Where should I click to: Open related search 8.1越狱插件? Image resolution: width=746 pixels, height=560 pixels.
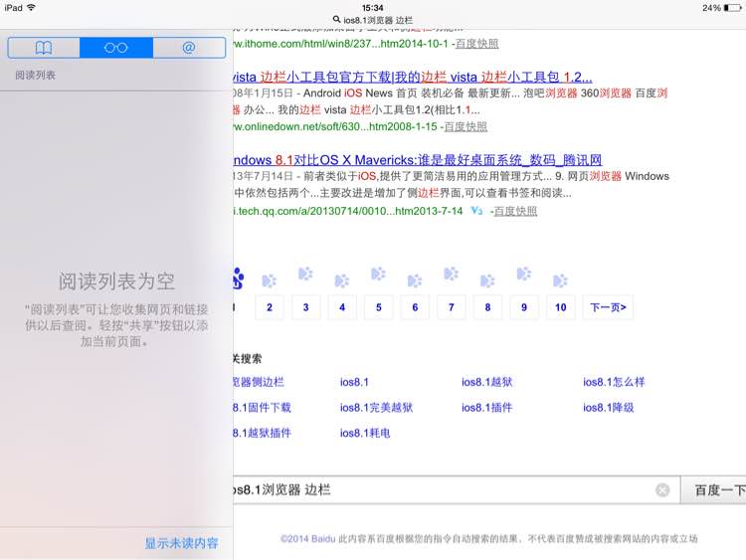pyautogui.click(x=263, y=433)
